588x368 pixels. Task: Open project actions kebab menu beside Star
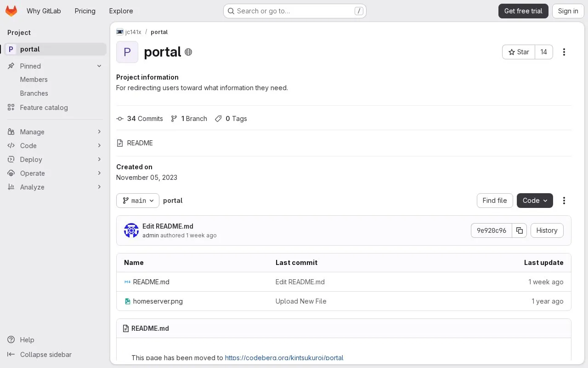pyautogui.click(x=564, y=52)
